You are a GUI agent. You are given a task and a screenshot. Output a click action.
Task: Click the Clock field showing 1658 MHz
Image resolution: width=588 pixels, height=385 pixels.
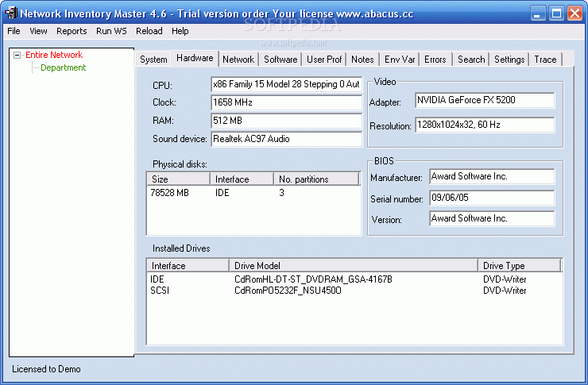tap(287, 102)
